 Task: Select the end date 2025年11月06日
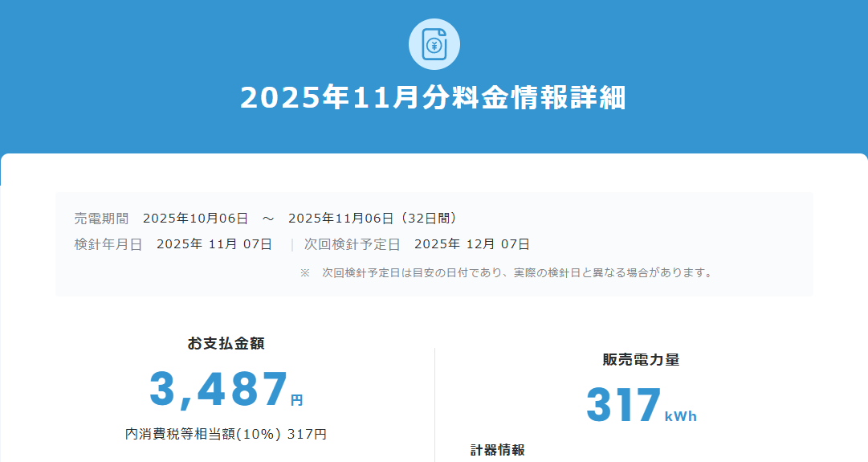click(x=341, y=219)
